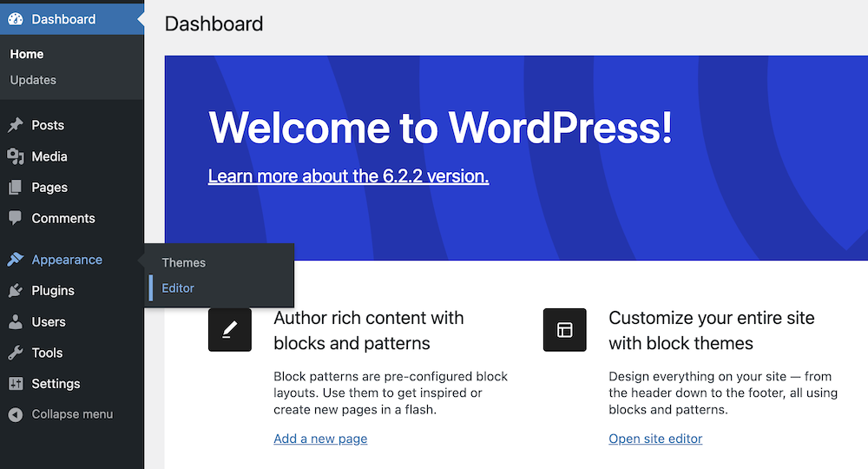The image size is (868, 469).
Task: Click the Posts pushpin icon
Action: (16, 125)
